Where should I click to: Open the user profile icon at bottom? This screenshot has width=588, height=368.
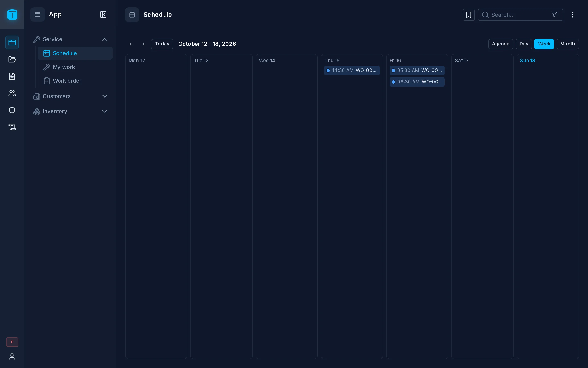(12, 356)
